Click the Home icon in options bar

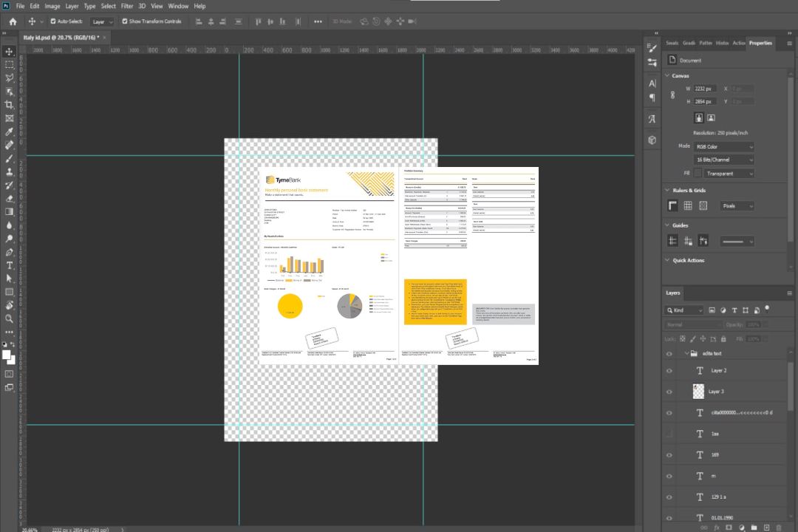[13, 21]
